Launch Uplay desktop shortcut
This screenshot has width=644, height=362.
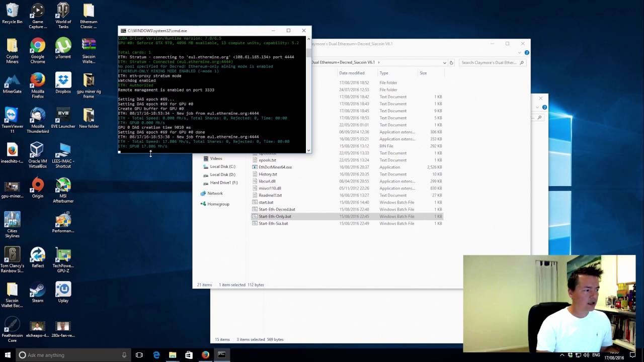(x=63, y=293)
